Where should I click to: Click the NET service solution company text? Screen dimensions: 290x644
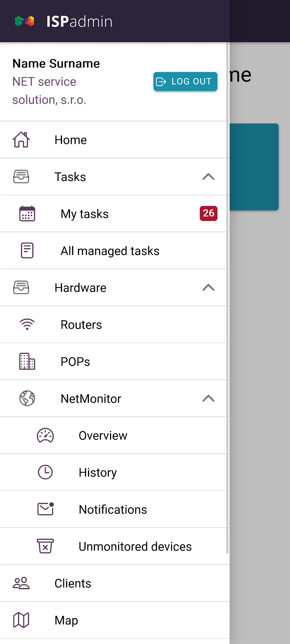49,91
